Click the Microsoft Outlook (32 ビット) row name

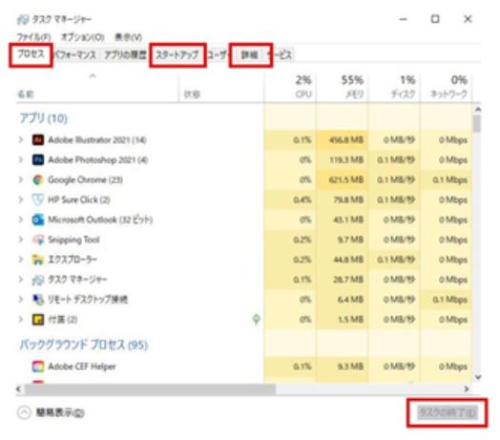click(100, 220)
